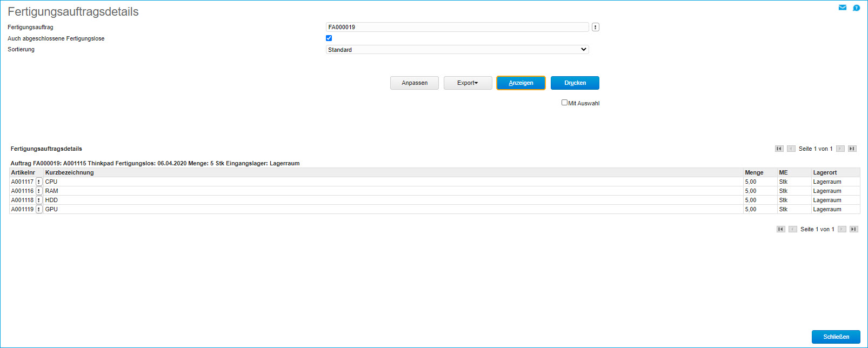Viewport: 868px width, 348px height.
Task: Jump to first page above the table
Action: (779, 149)
